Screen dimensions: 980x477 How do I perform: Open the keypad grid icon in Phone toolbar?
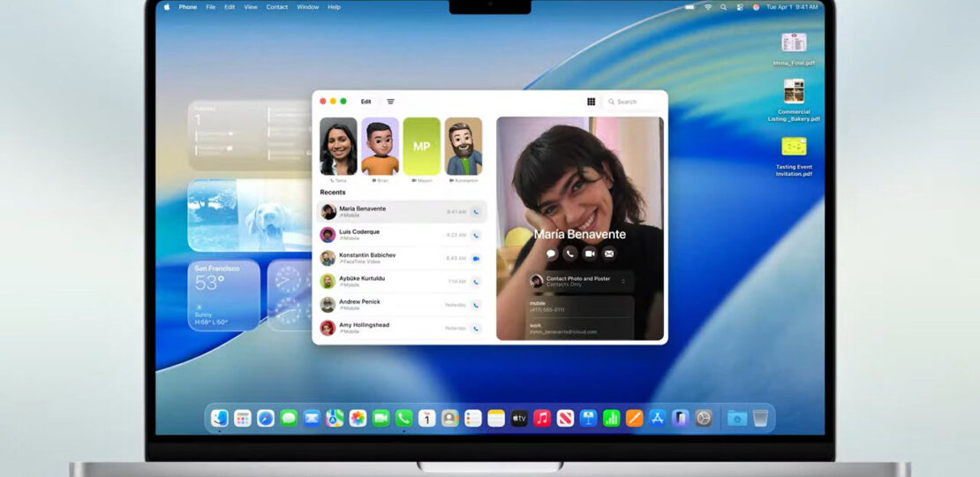591,102
